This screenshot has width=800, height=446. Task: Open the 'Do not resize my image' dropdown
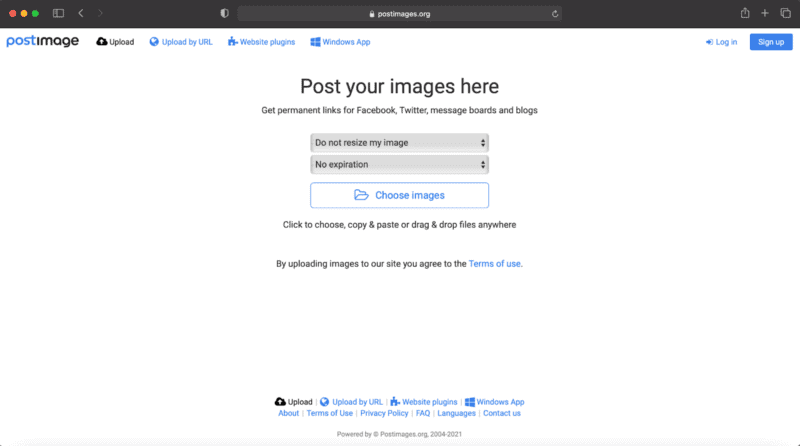399,143
